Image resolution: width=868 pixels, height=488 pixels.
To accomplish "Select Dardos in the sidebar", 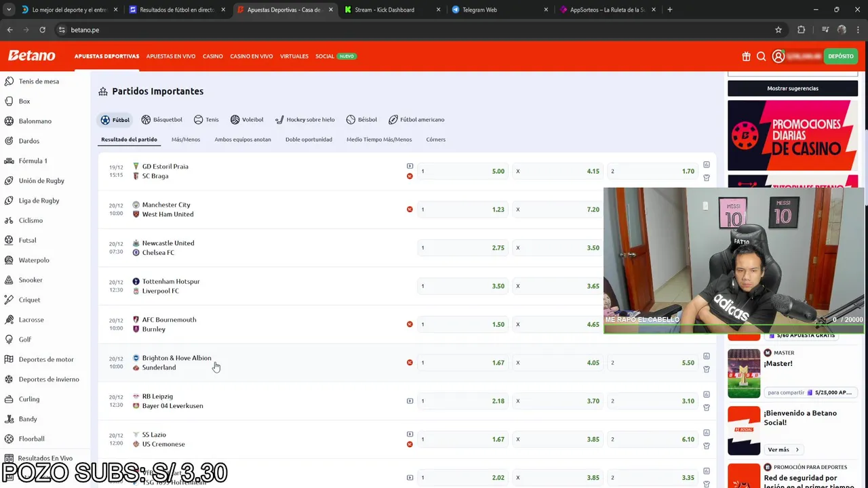I will tap(29, 141).
